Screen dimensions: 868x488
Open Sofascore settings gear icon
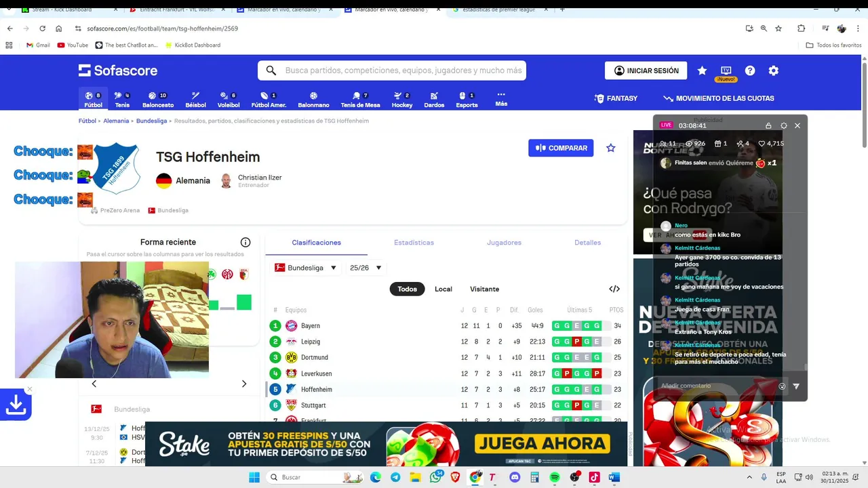point(773,70)
